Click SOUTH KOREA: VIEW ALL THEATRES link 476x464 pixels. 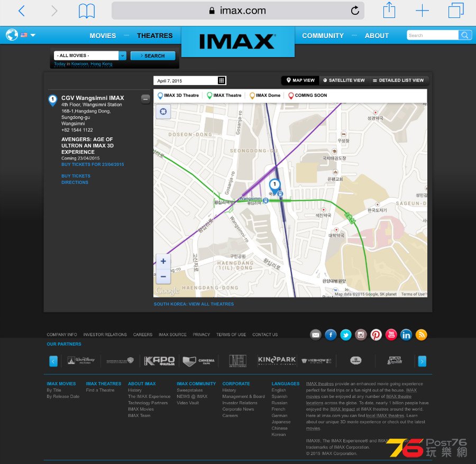click(194, 304)
